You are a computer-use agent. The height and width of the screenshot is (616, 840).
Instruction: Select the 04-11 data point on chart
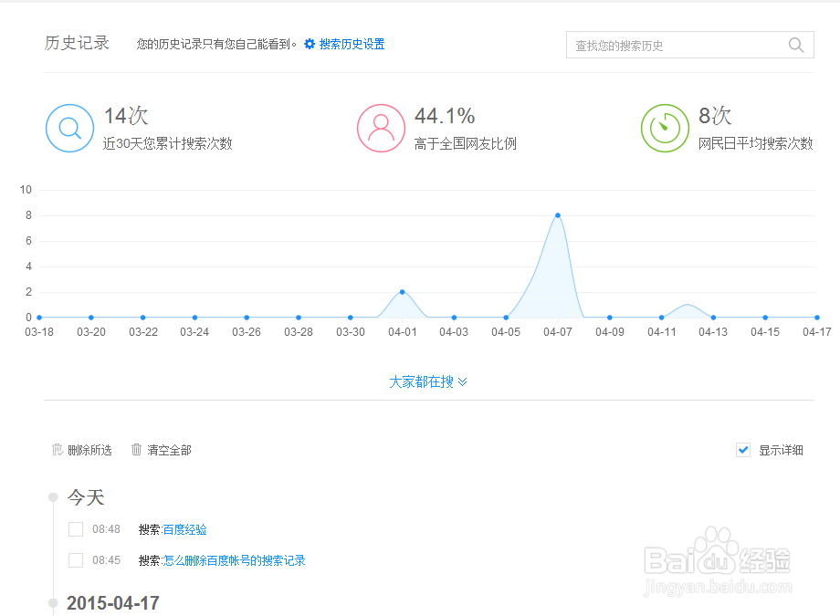click(662, 318)
